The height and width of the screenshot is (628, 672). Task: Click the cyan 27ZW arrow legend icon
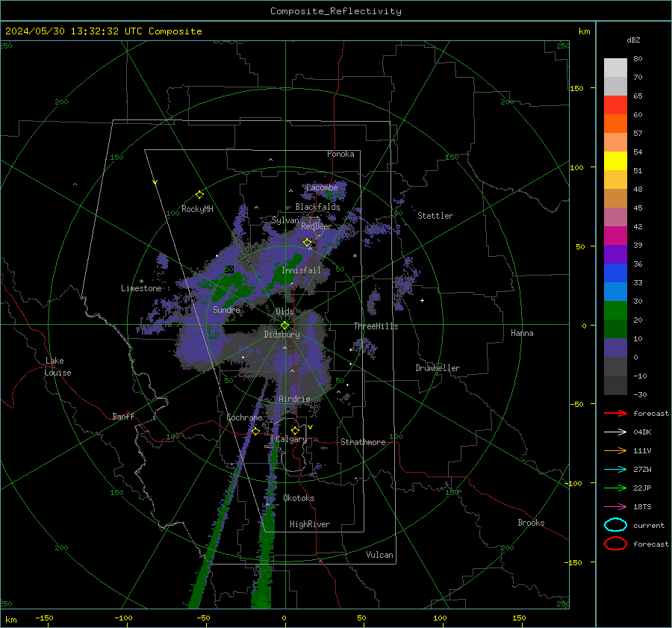pos(615,470)
